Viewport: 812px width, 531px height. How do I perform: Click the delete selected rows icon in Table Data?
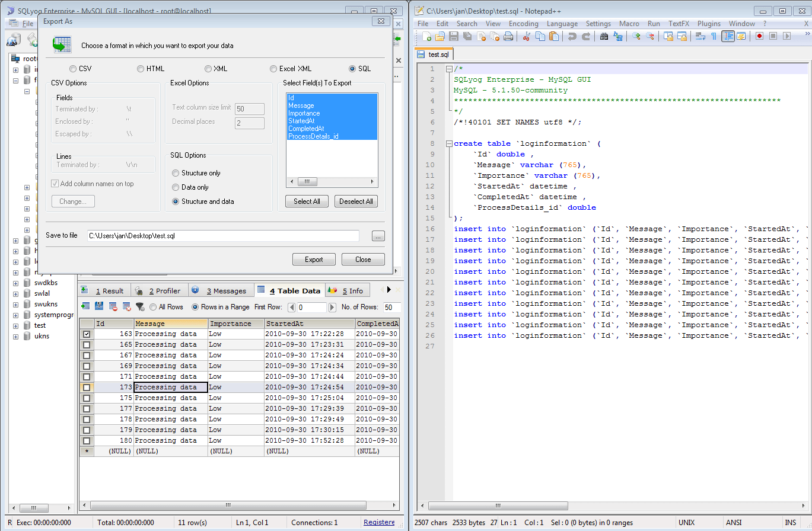pyautogui.click(x=113, y=306)
